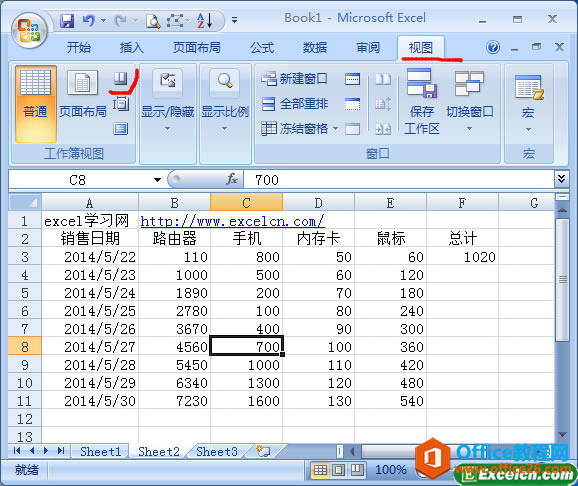Save the workbook via quick access toolbar
This screenshot has height=486, width=578.
[67, 21]
